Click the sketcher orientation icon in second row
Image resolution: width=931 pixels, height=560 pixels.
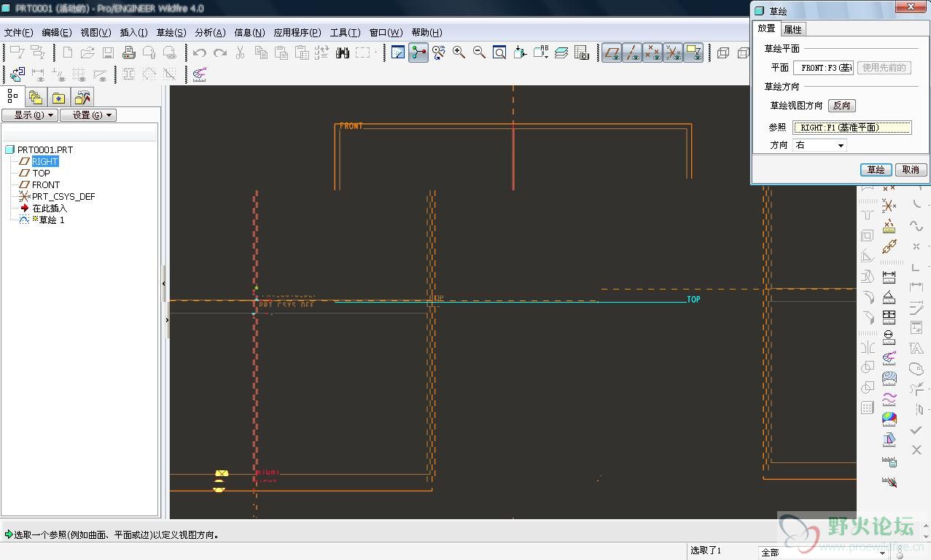click(17, 74)
